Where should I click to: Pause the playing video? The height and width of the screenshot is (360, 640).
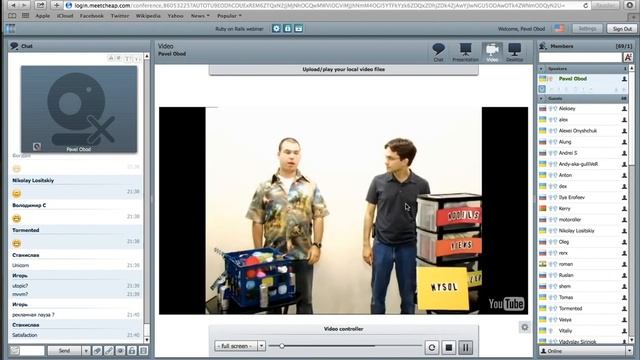465,347
